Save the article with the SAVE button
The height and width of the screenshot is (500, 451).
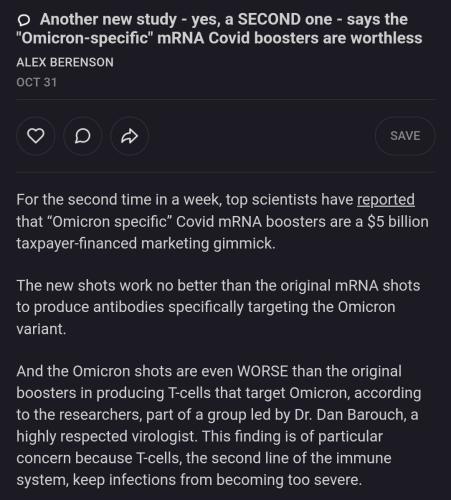click(x=405, y=136)
